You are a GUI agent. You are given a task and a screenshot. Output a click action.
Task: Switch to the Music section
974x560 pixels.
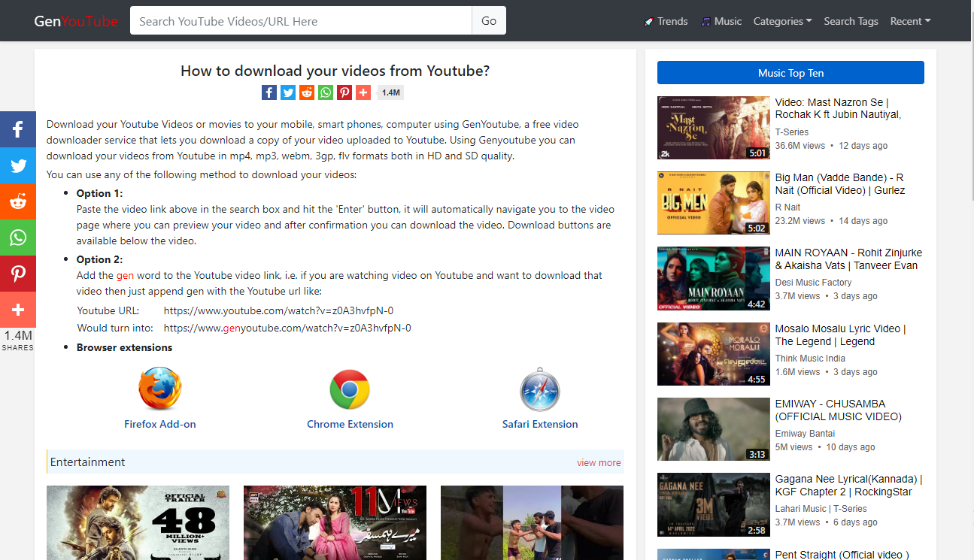tap(721, 21)
